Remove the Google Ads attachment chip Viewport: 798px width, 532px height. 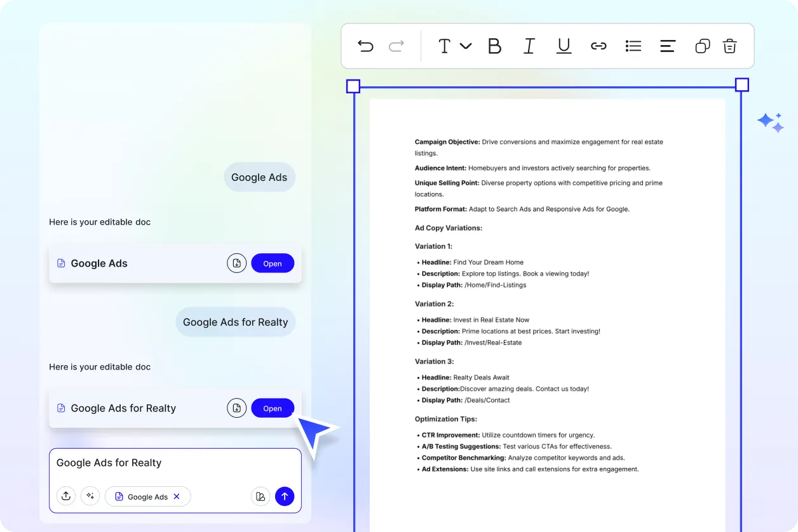pyautogui.click(x=177, y=496)
